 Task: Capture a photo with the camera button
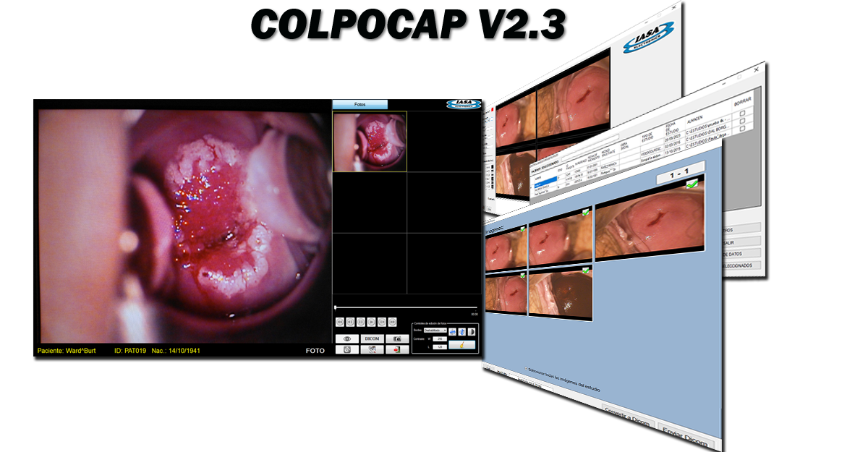click(396, 338)
